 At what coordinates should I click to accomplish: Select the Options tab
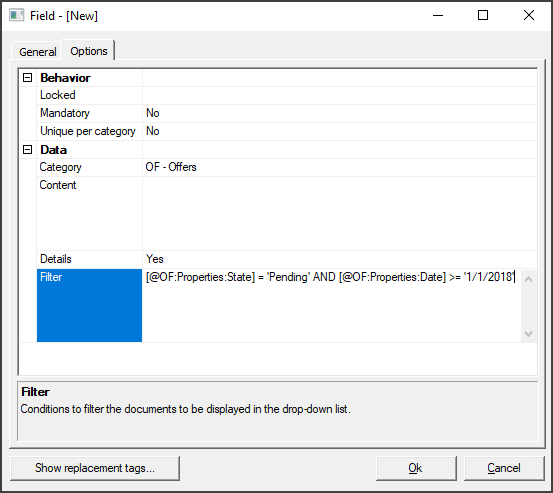point(89,51)
